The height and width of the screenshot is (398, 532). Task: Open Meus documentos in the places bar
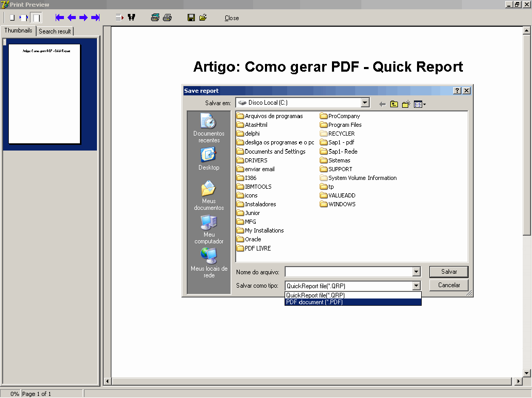coord(209,195)
